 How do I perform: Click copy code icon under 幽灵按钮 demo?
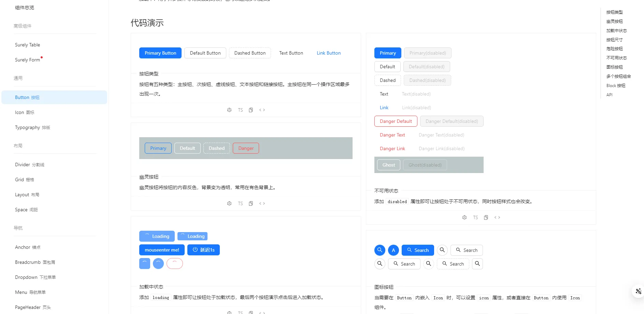click(x=251, y=203)
